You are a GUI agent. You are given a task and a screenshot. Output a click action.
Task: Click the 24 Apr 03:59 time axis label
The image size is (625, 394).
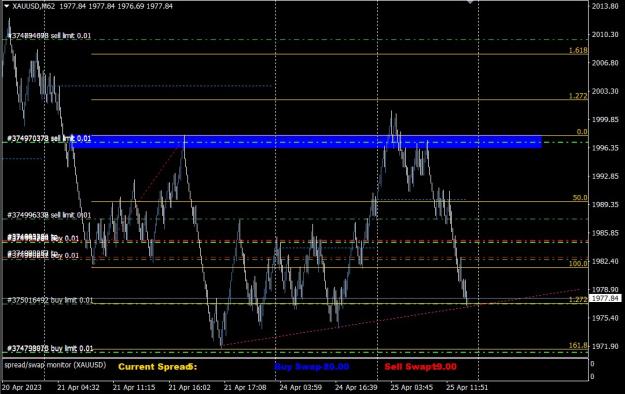click(x=301, y=387)
